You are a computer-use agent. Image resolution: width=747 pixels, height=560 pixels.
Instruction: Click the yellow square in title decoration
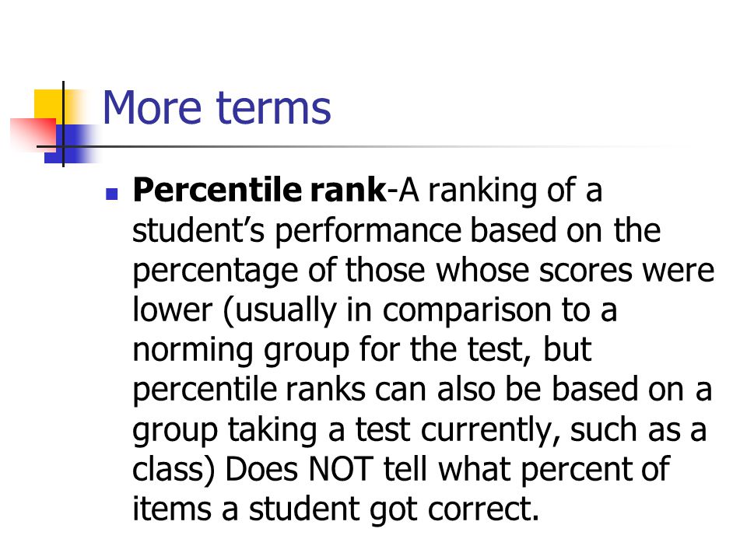coord(48,107)
